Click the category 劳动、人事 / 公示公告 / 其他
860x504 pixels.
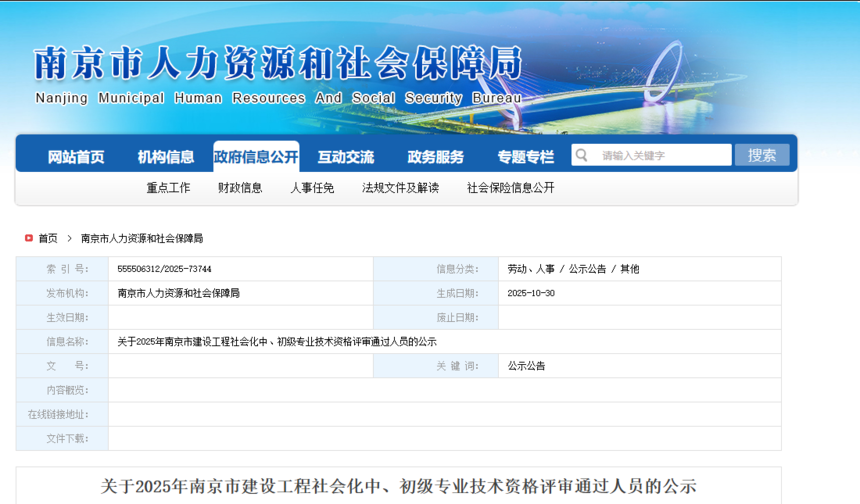click(573, 269)
